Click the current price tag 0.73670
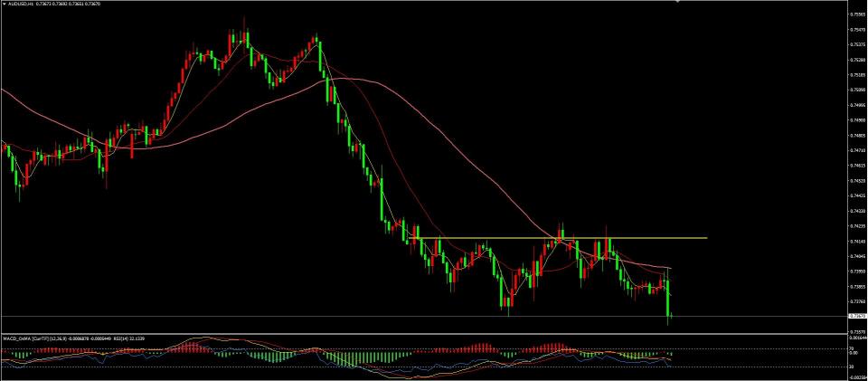This screenshot has height=381, width=868. click(x=857, y=316)
